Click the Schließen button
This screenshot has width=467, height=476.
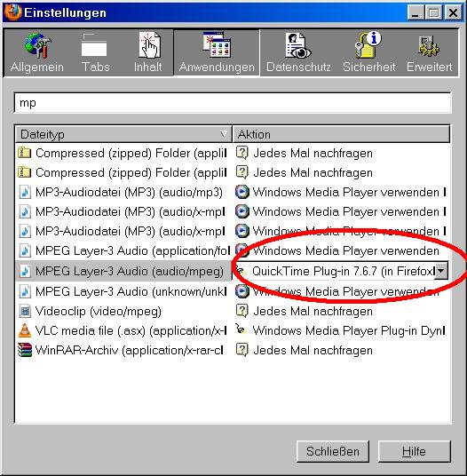pos(333,451)
